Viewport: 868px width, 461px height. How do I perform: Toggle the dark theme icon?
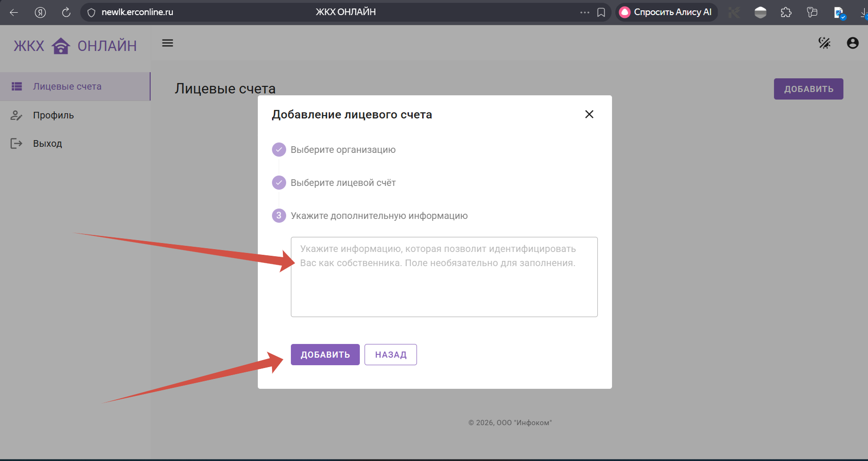click(x=824, y=43)
